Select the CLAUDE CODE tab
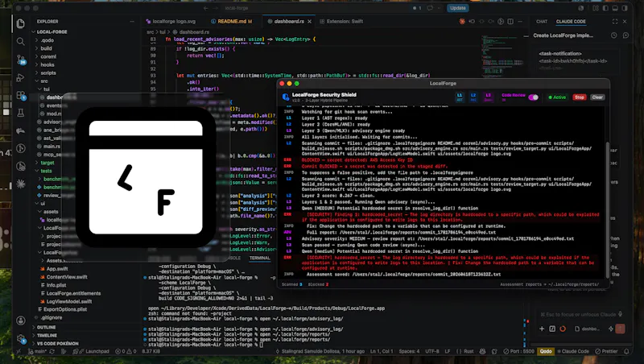 (571, 22)
